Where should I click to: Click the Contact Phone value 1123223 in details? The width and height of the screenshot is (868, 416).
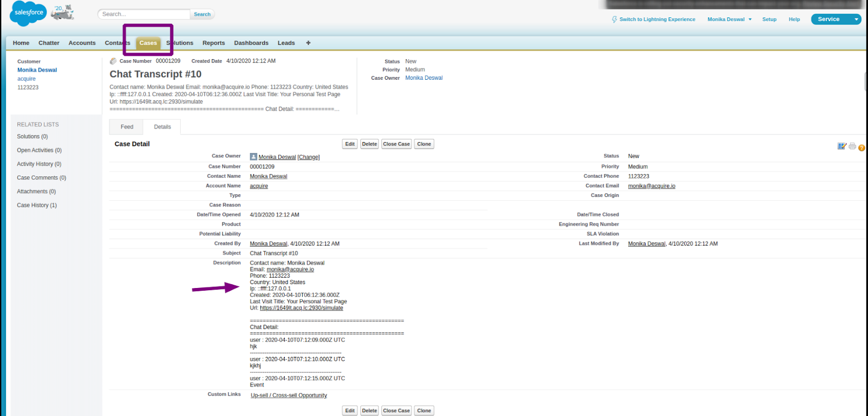click(639, 176)
